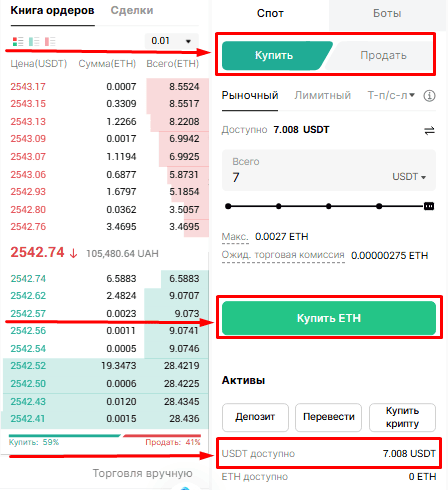Screen dimensions: 448x490
Task: Set amount slider to 0% point
Action: point(228,206)
